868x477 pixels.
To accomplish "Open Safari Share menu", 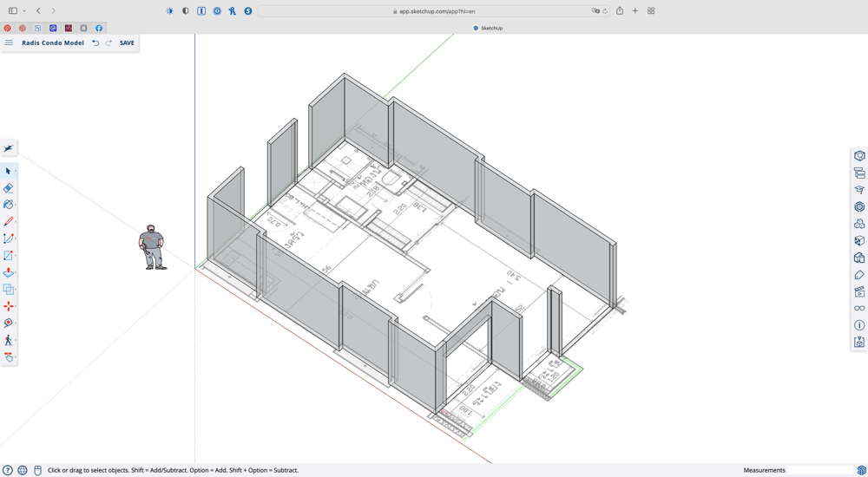I will (620, 10).
